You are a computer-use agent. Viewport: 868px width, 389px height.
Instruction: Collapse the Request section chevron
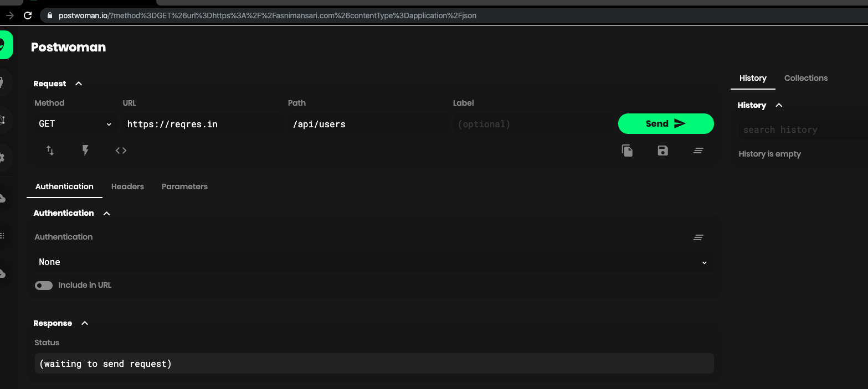79,84
